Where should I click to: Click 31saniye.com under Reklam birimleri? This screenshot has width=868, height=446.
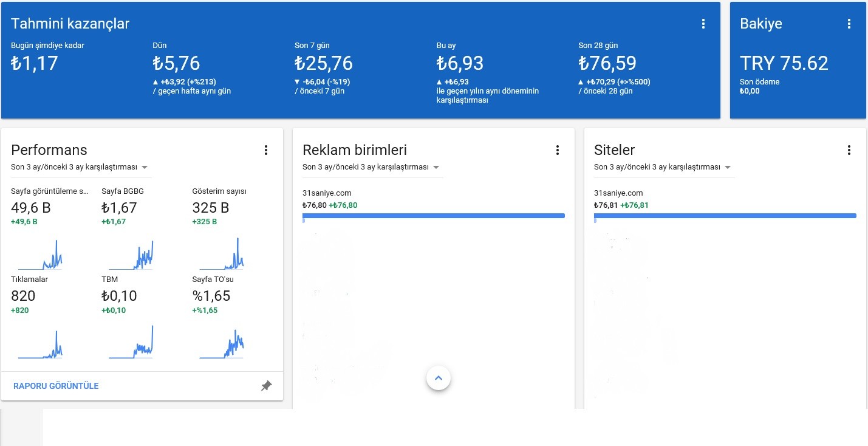327,193
